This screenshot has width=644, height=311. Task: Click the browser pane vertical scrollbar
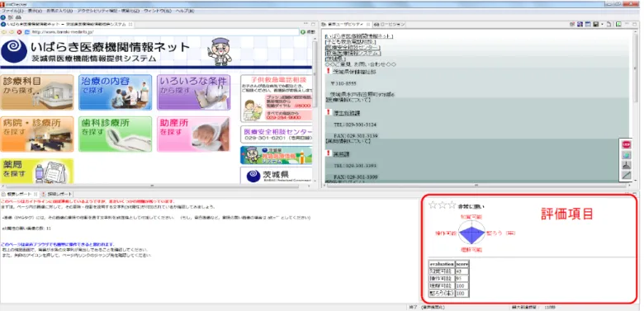click(x=315, y=109)
